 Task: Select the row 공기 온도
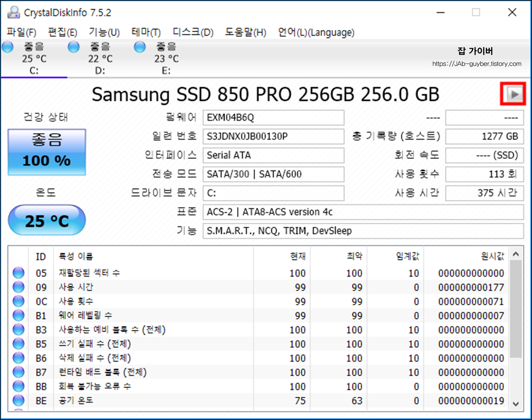pyautogui.click(x=259, y=400)
